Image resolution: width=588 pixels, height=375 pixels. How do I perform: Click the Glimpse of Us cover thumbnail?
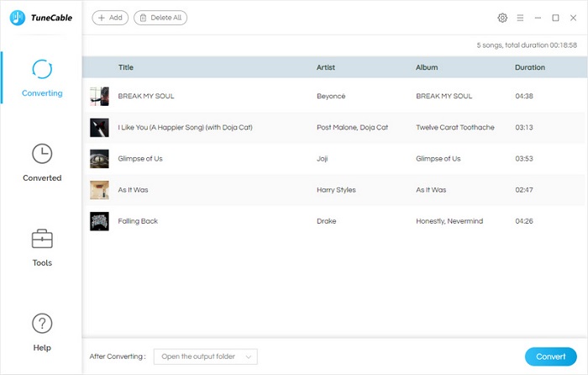click(99, 158)
